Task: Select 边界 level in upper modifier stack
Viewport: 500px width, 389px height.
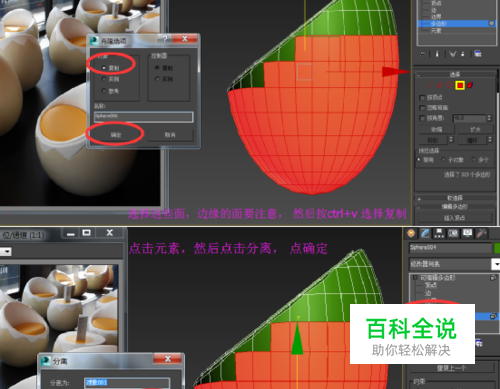Action: pos(436,17)
